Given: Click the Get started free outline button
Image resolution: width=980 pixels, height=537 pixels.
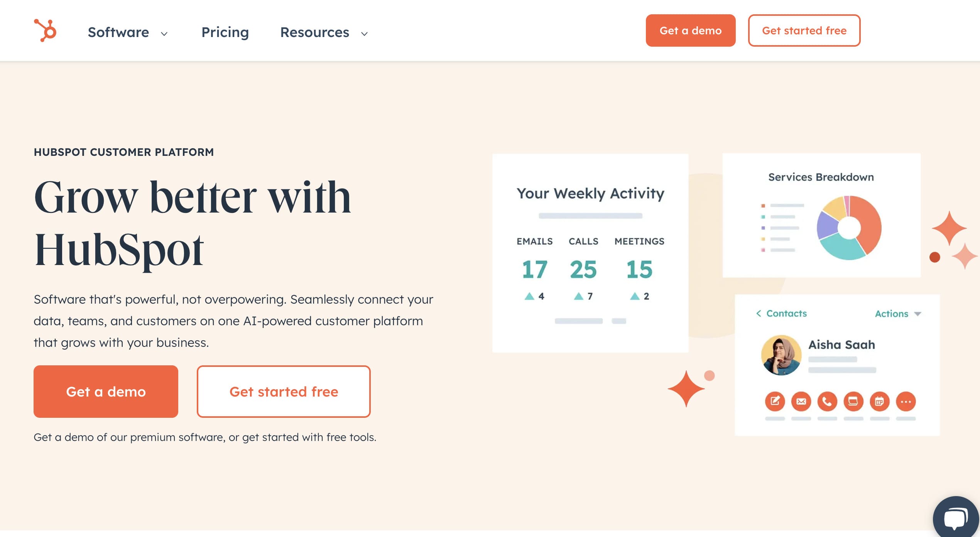Looking at the screenshot, I should [x=804, y=30].
